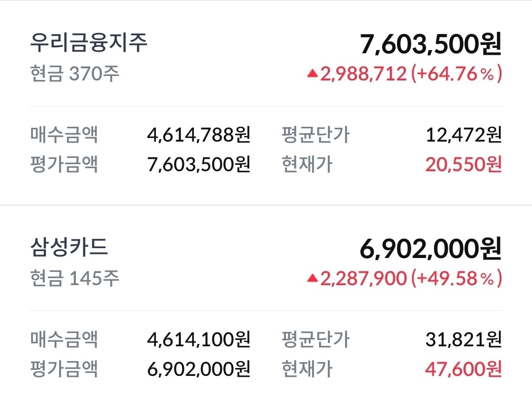This screenshot has height=406, width=532.
Task: Tap the 현금 145주 holding quantity
Action: (74, 279)
